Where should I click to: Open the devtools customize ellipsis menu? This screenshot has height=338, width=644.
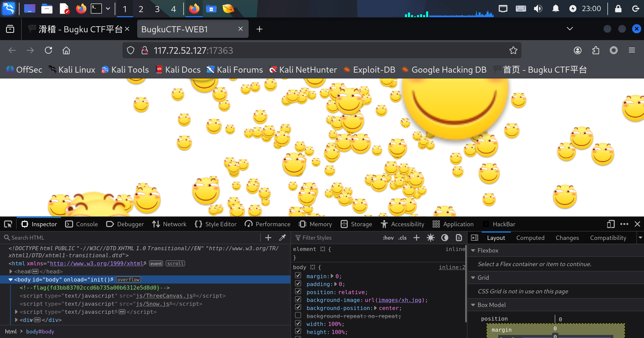click(624, 224)
